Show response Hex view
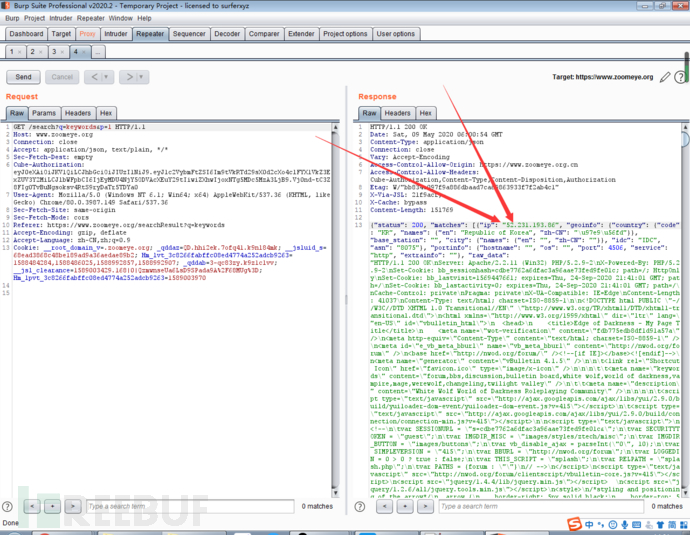The height and width of the screenshot is (535, 690). 426,113
